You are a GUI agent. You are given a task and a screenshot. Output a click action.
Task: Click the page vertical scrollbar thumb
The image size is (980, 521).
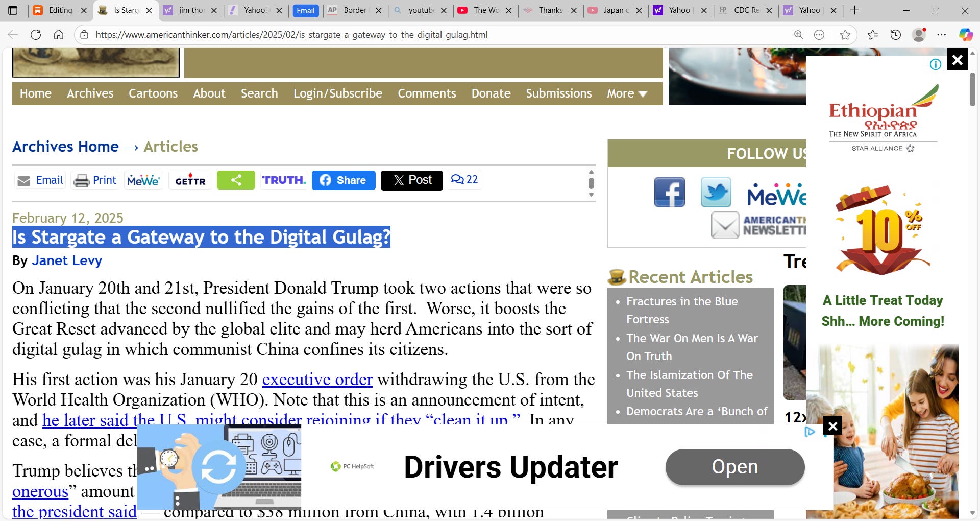coord(973,89)
